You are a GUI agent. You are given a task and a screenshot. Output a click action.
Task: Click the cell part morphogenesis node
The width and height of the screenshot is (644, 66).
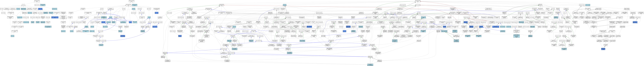[x=319, y=22]
